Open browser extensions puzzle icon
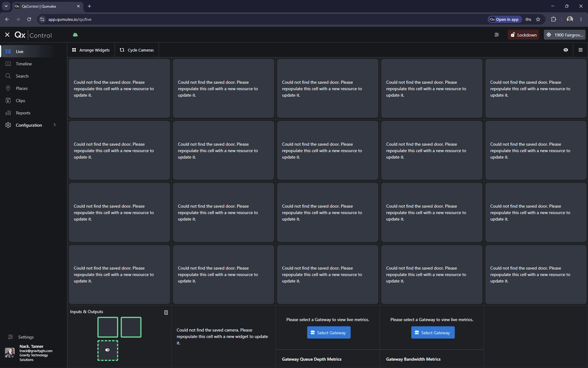Image resolution: width=588 pixels, height=368 pixels. tap(553, 19)
